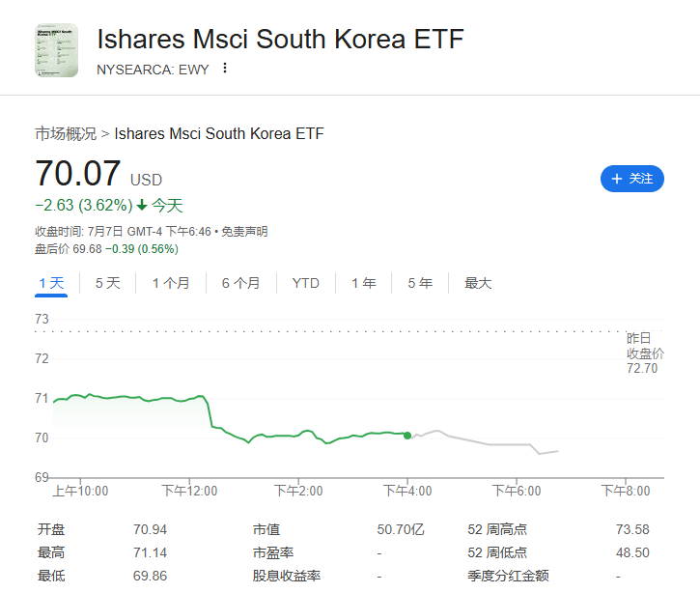
Task: Click the blue 关注 follow button
Action: (x=632, y=179)
